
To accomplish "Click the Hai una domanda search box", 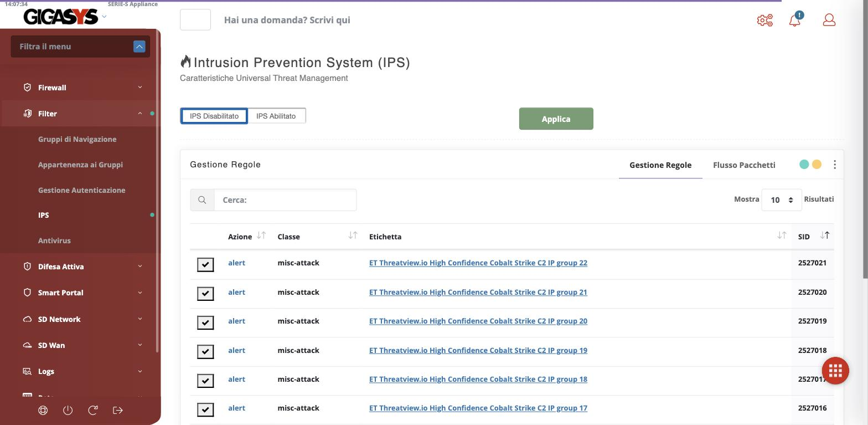I will (x=287, y=20).
